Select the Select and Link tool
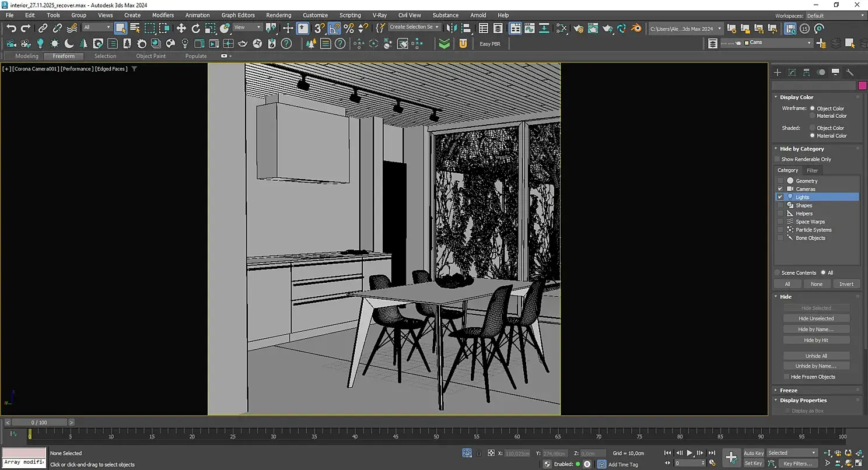868x470 pixels. point(43,28)
